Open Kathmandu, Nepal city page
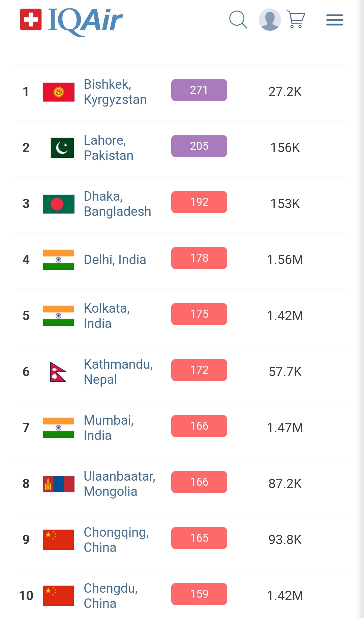Screen dimensions: 364x618 point(118,372)
